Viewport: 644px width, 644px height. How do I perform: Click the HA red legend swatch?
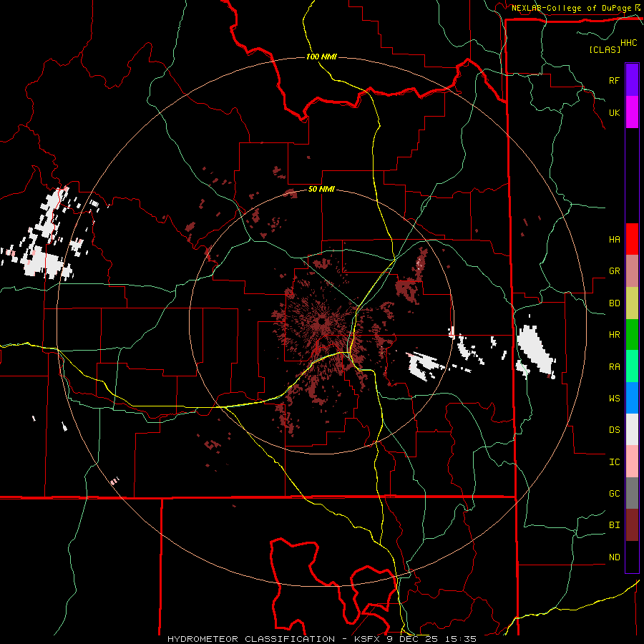click(x=632, y=239)
